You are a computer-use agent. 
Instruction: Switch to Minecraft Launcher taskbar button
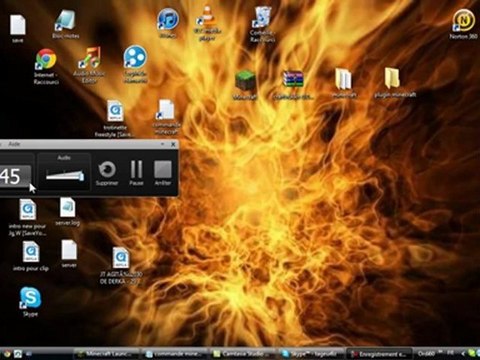click(106, 354)
